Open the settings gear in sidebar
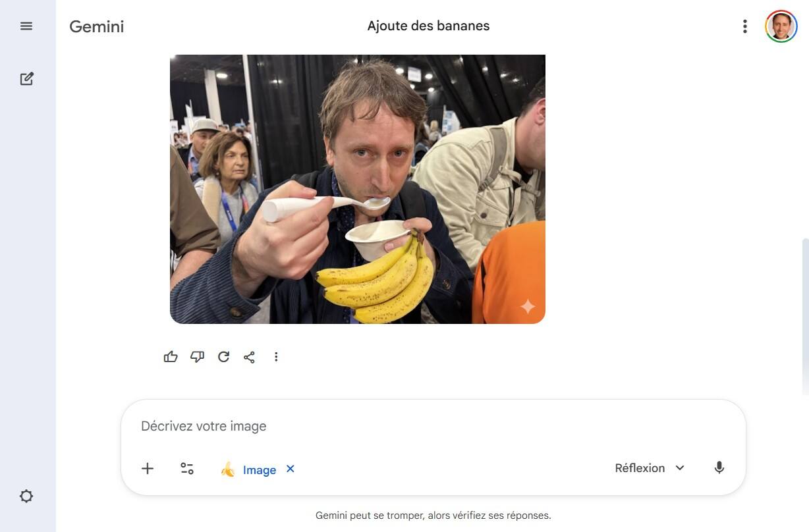The image size is (809, 532). [x=26, y=496]
